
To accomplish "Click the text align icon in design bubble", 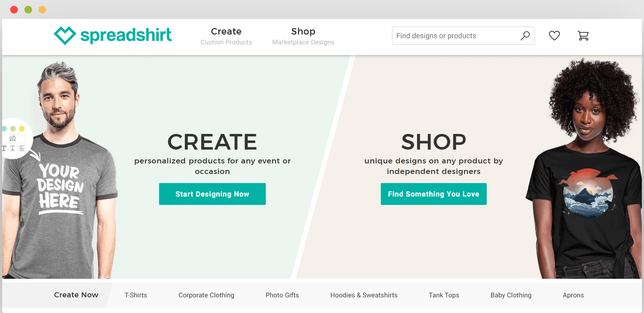I will (22, 148).
